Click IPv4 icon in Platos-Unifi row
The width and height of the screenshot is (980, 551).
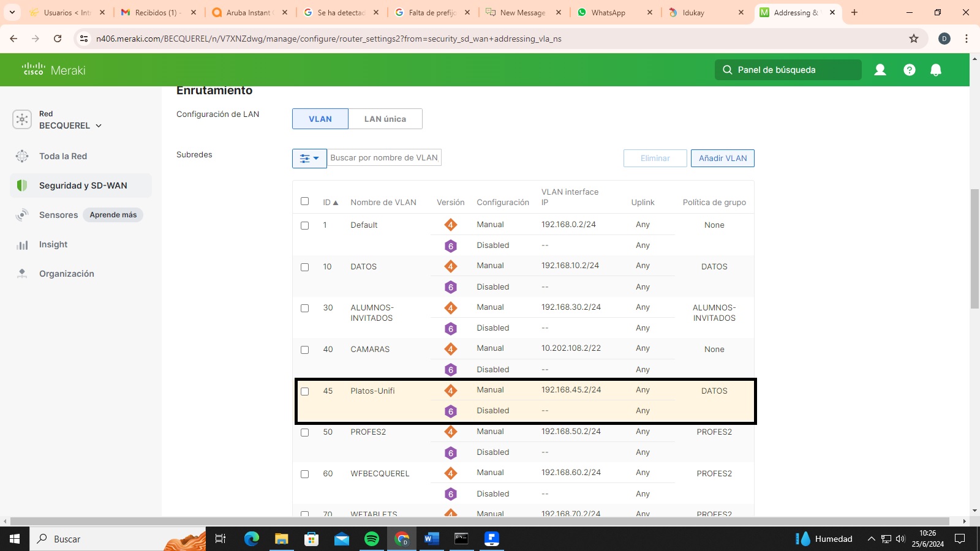click(450, 391)
